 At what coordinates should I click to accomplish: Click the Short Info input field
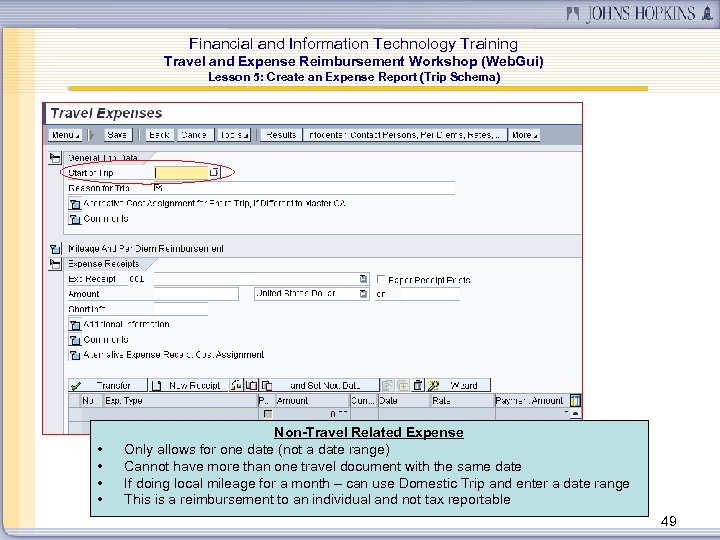pyautogui.click(x=180, y=309)
